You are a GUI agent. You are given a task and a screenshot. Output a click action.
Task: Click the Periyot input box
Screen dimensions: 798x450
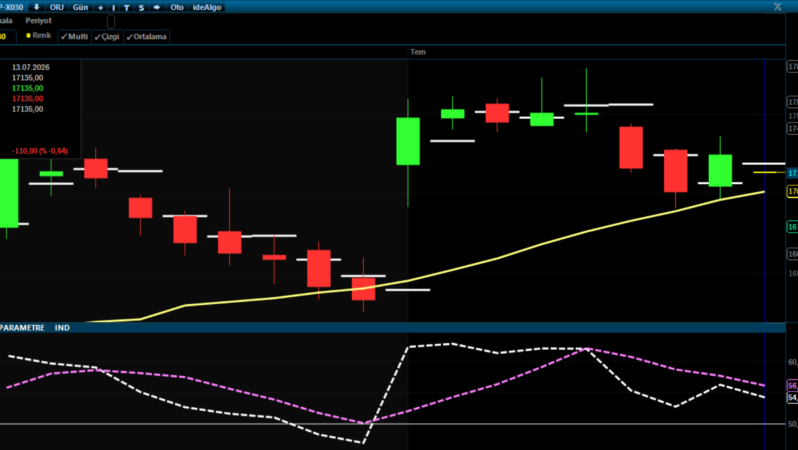[111, 21]
